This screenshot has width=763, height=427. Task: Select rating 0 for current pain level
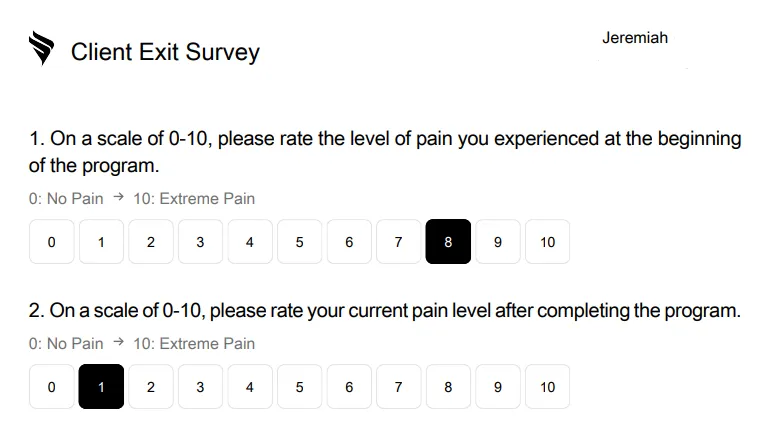[52, 387]
